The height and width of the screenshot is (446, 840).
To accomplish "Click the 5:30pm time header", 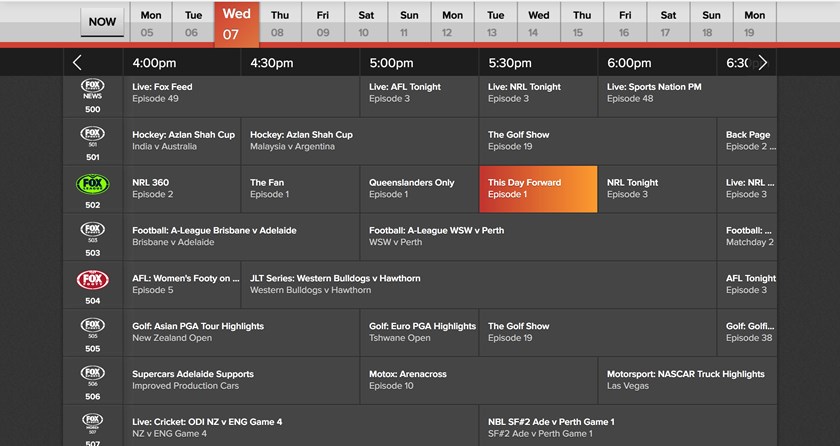I will point(510,63).
